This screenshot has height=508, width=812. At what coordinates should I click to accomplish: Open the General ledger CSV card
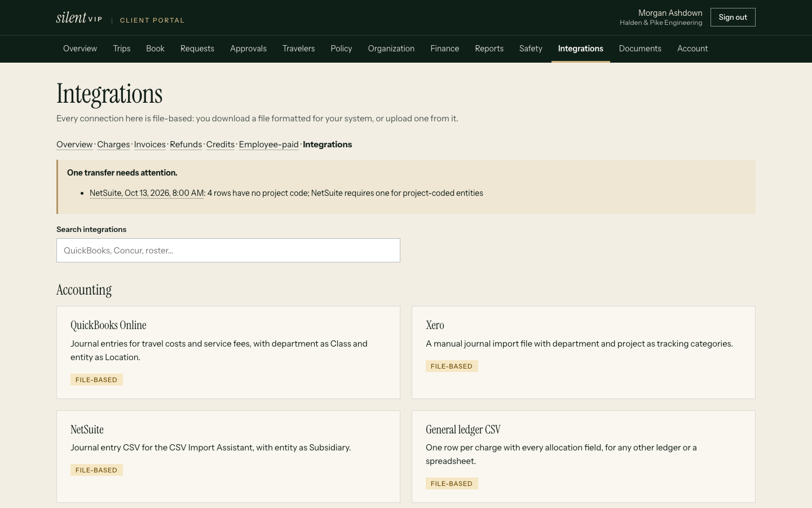click(x=584, y=457)
